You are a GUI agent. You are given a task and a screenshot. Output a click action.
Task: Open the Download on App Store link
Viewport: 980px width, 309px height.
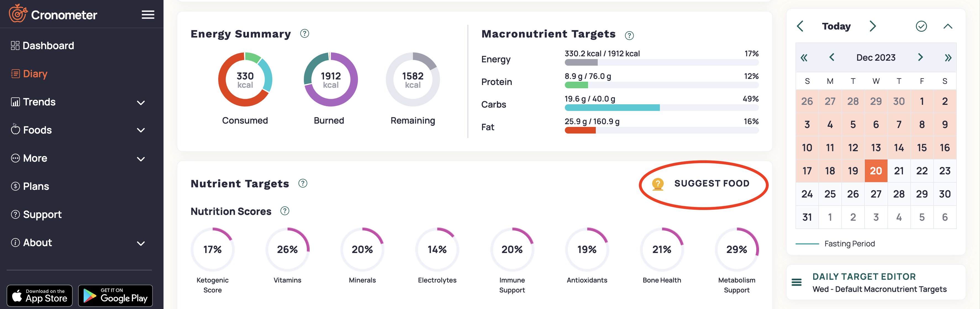pyautogui.click(x=39, y=295)
